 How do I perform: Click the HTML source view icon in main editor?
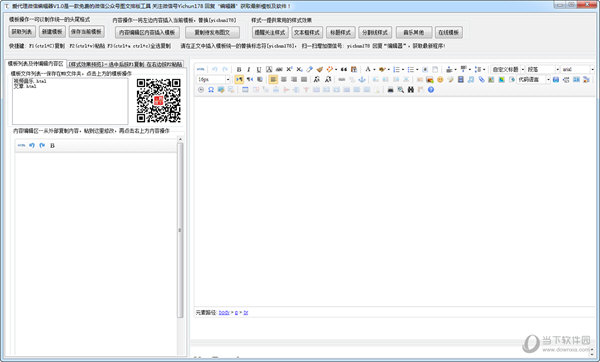[201, 69]
